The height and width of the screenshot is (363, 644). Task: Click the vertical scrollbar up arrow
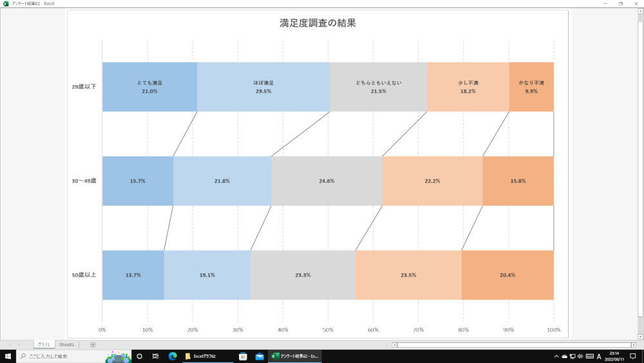tap(640, 11)
